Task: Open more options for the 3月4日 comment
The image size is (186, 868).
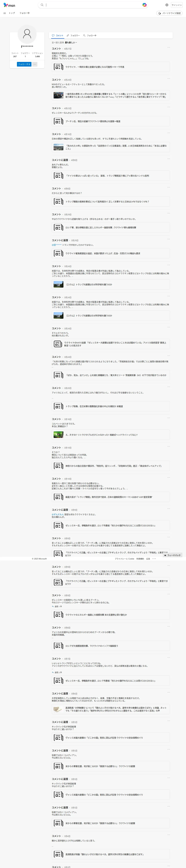Action: pyautogui.click(x=168, y=835)
